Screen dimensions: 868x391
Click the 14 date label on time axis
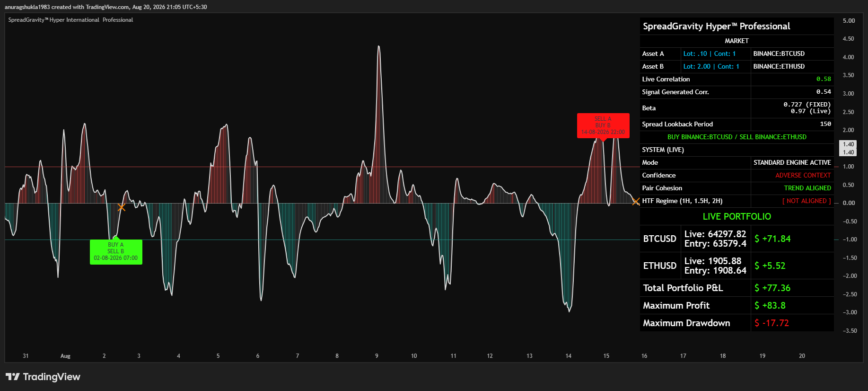(568, 356)
